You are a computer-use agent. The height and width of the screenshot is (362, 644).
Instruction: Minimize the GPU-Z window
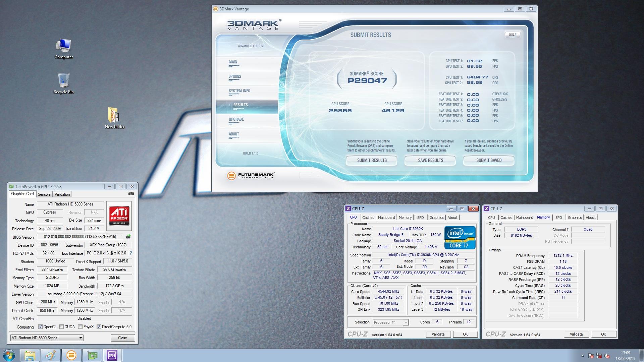point(109,187)
